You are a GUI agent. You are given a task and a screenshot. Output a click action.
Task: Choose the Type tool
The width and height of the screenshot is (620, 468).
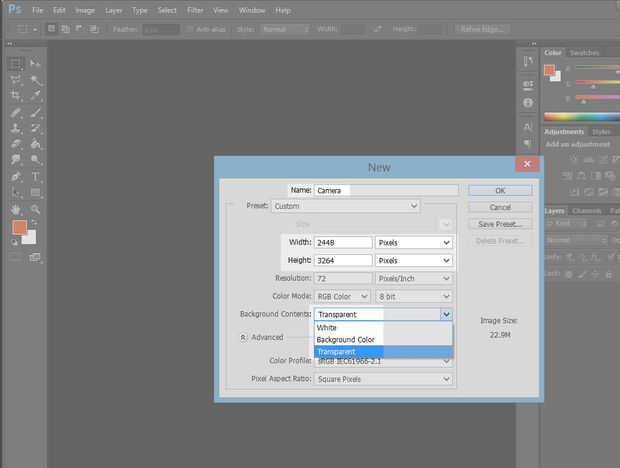pyautogui.click(x=36, y=176)
